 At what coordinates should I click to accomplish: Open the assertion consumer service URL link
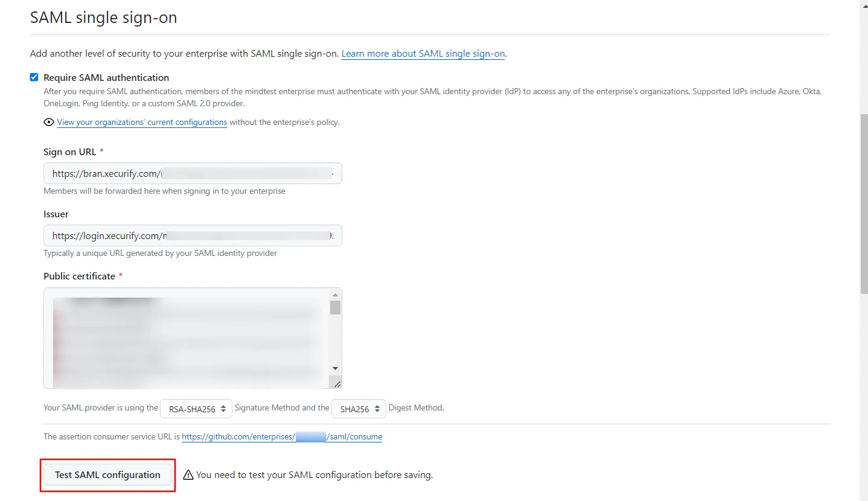click(x=282, y=436)
